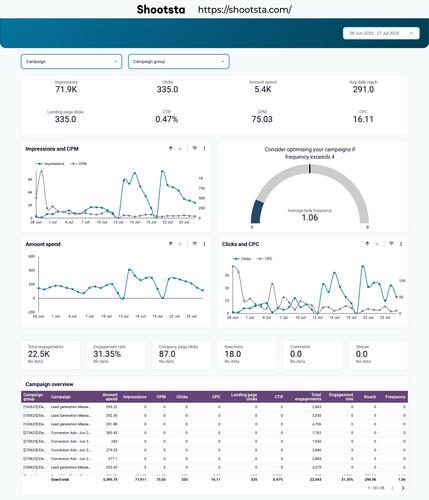Open more options on Clicks and CPC chart
Image resolution: width=429 pixels, height=500 pixels.
401,244
